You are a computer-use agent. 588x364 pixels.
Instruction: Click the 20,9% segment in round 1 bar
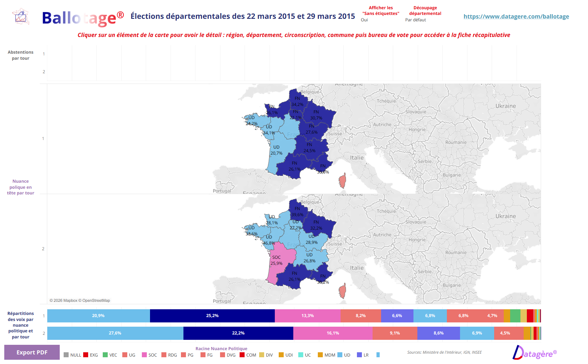pyautogui.click(x=98, y=315)
